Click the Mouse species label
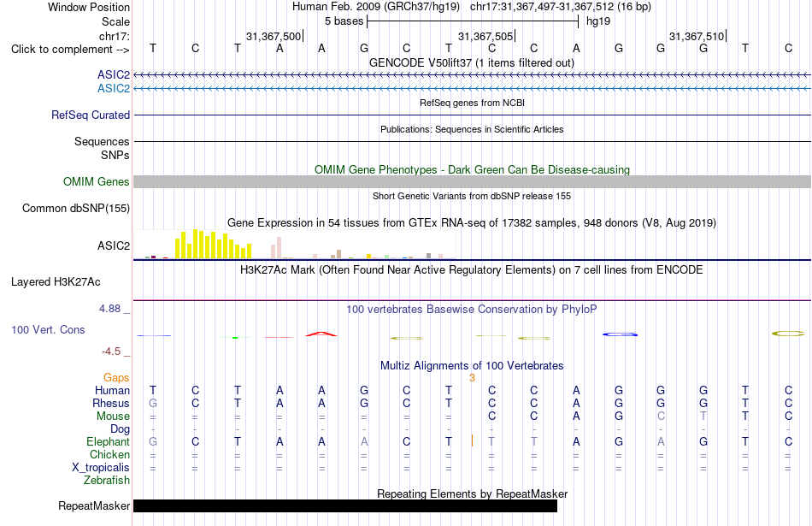The height and width of the screenshot is (526, 812). click(114, 417)
